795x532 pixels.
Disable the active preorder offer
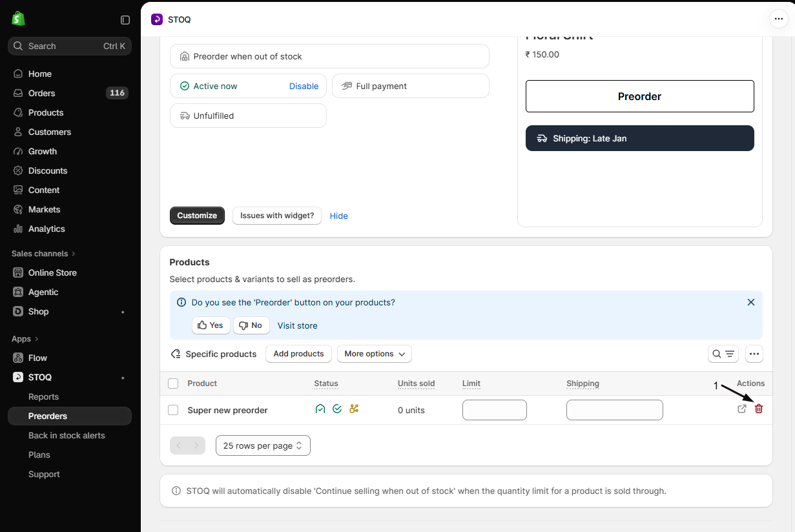(x=304, y=86)
